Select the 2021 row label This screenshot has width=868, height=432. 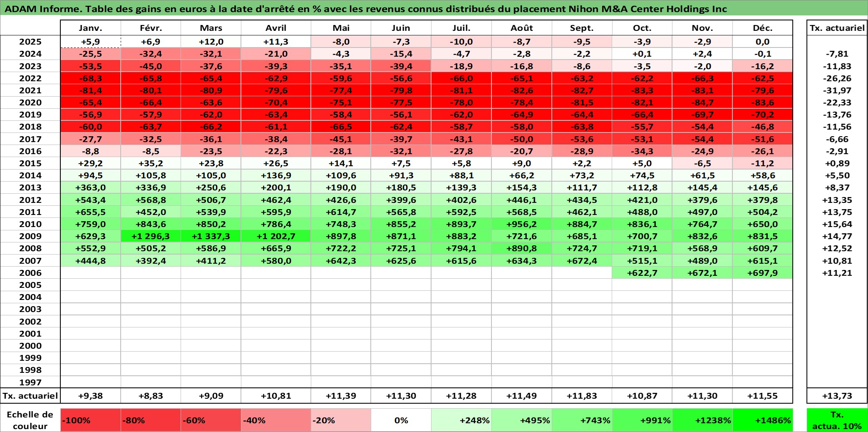point(30,90)
